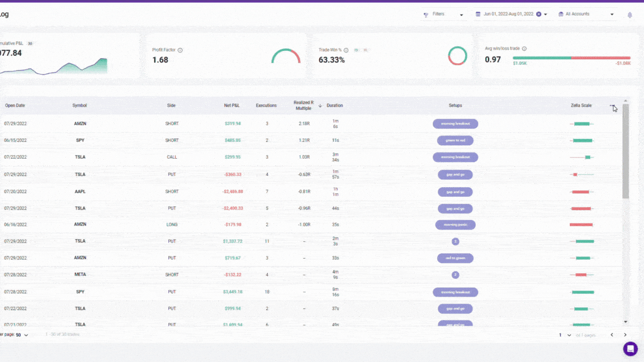644x362 pixels.
Task: Click the table vertical scrollbar
Action: [x=626, y=151]
